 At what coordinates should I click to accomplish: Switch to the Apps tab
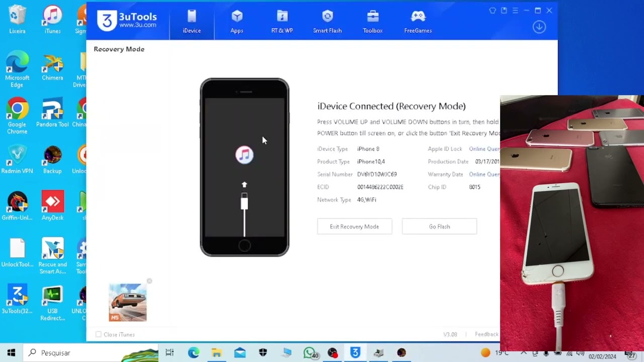point(237,22)
